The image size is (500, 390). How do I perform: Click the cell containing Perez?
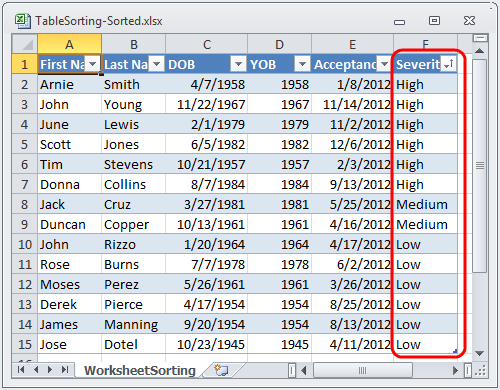click(x=134, y=284)
